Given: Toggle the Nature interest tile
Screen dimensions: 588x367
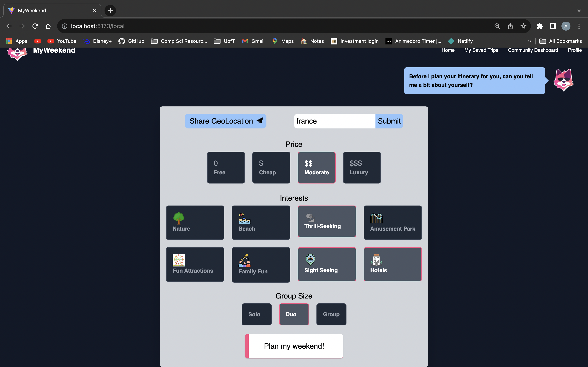Looking at the screenshot, I should [195, 222].
